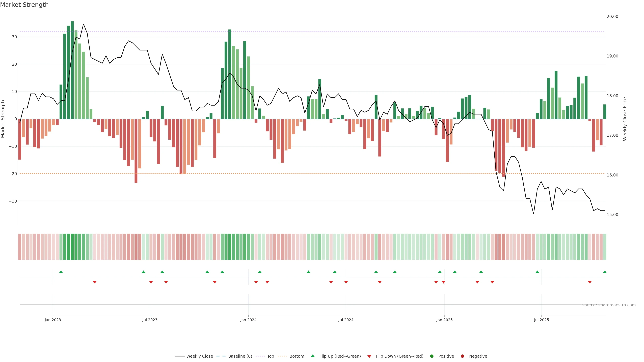The height and width of the screenshot is (362, 644).
Task: Click the last red flip-down triangle near right edge
Action: pyautogui.click(x=590, y=282)
